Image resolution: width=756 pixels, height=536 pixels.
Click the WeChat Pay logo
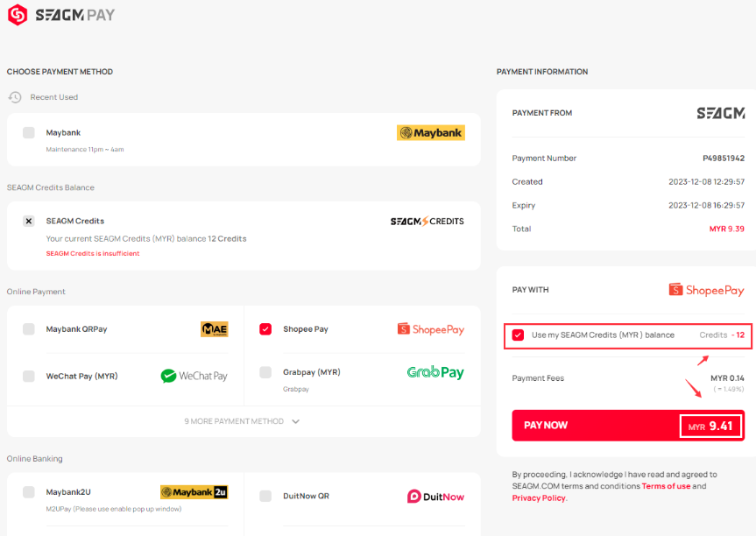point(194,376)
